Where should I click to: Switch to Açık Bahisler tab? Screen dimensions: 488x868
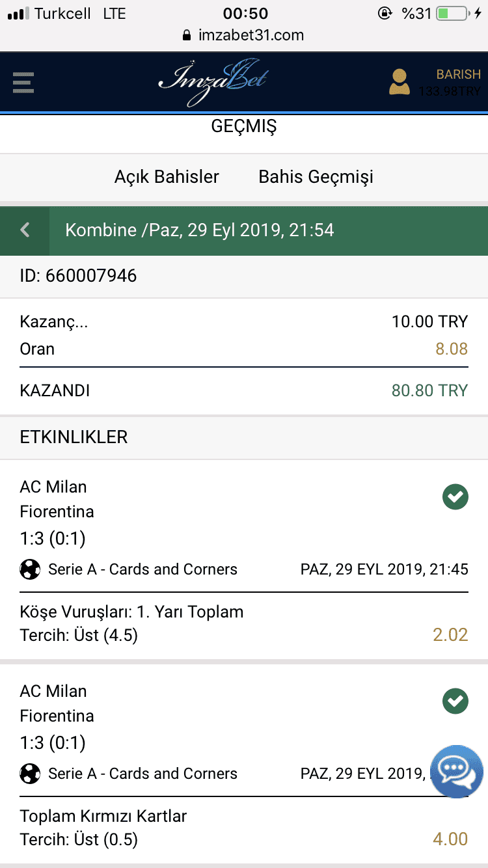point(167,177)
